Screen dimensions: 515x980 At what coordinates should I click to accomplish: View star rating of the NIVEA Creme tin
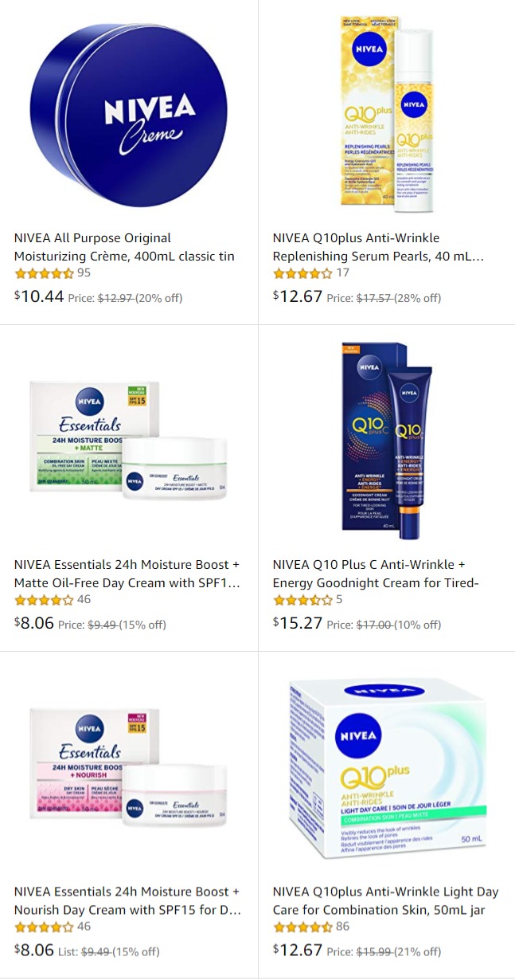click(x=44, y=273)
